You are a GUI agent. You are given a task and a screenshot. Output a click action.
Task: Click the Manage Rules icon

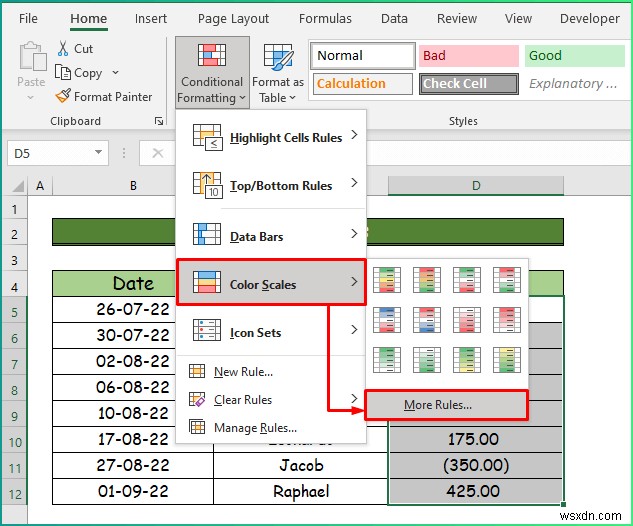pyautogui.click(x=197, y=427)
